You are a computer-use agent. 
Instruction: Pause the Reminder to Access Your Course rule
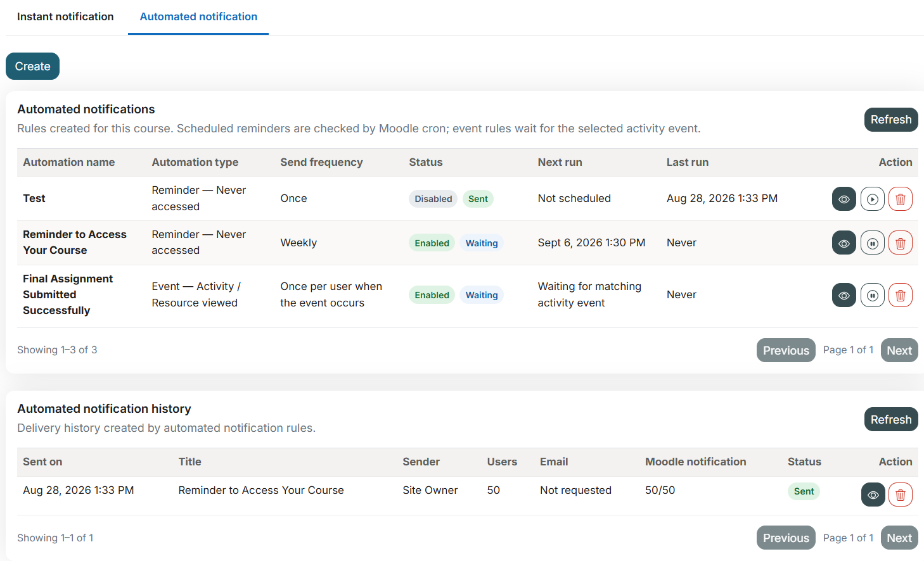click(x=872, y=243)
